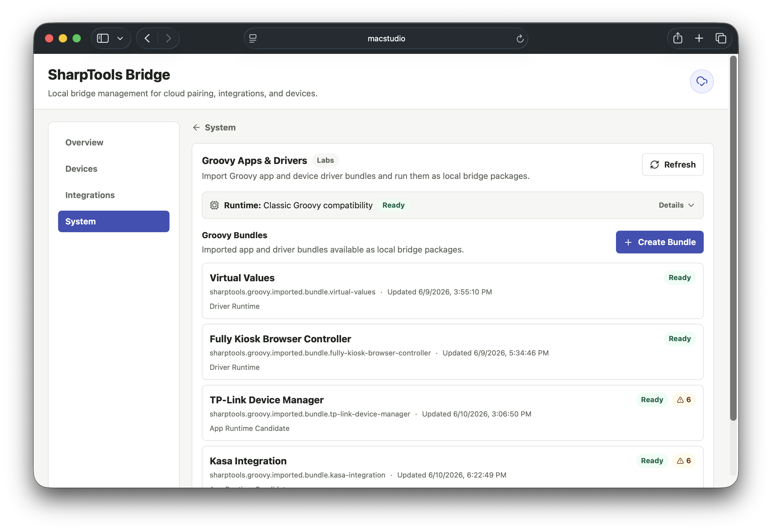Click Ready badge on Virtual Values

[x=679, y=278]
